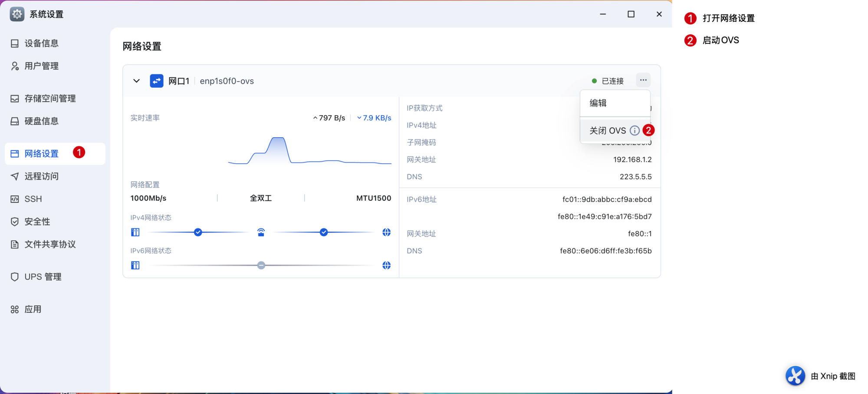Click the blue network interface icon for 网口1
The image size is (868, 394).
(x=156, y=81)
